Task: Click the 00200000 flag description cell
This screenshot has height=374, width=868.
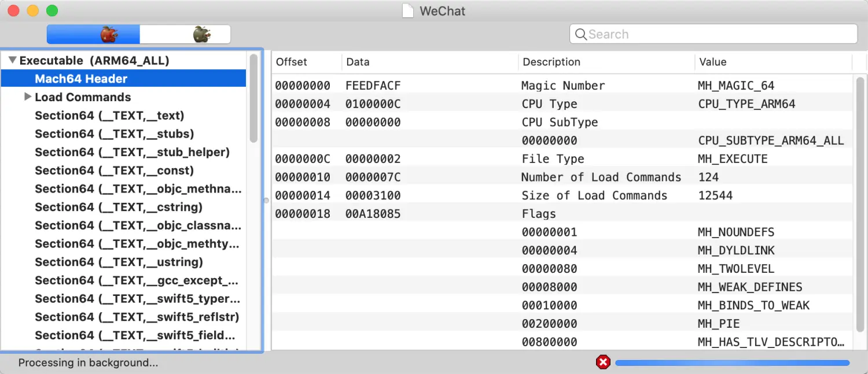Action: point(549,324)
